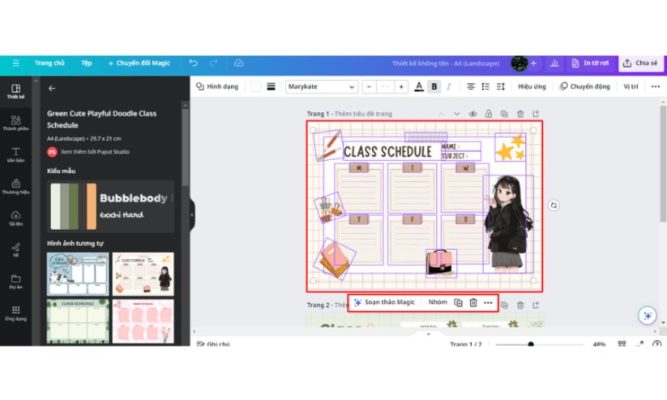Open the Tệp (File) menu

pos(86,63)
